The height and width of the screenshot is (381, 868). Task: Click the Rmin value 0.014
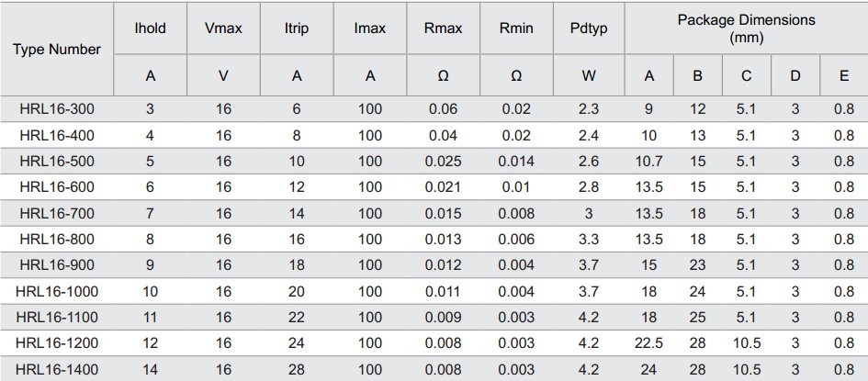tap(516, 162)
